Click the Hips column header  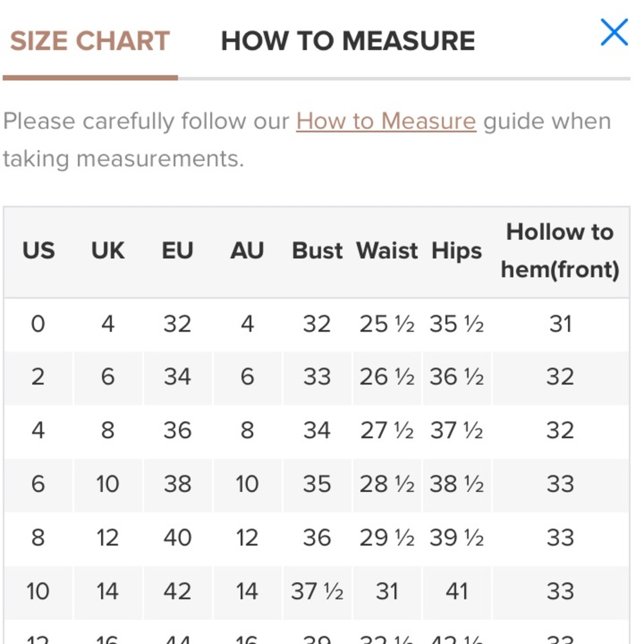pos(457,251)
